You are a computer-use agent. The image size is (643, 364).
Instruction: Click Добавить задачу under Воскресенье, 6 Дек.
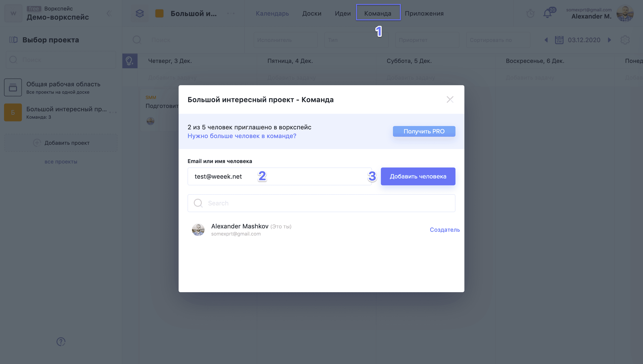click(530, 78)
